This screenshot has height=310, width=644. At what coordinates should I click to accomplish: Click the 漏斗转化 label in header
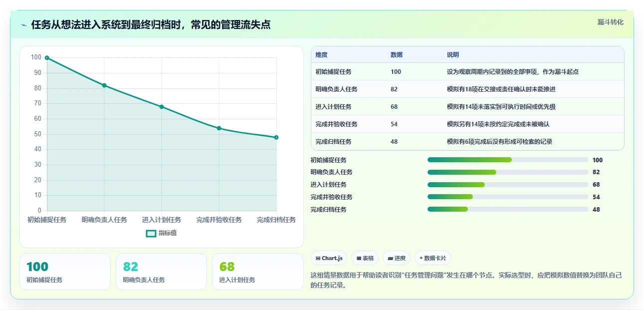pyautogui.click(x=610, y=22)
